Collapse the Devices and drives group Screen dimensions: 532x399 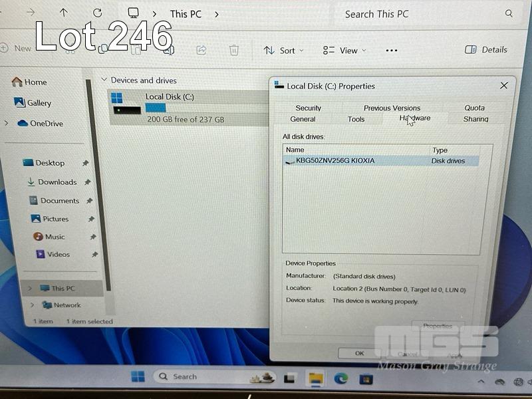[x=104, y=80]
